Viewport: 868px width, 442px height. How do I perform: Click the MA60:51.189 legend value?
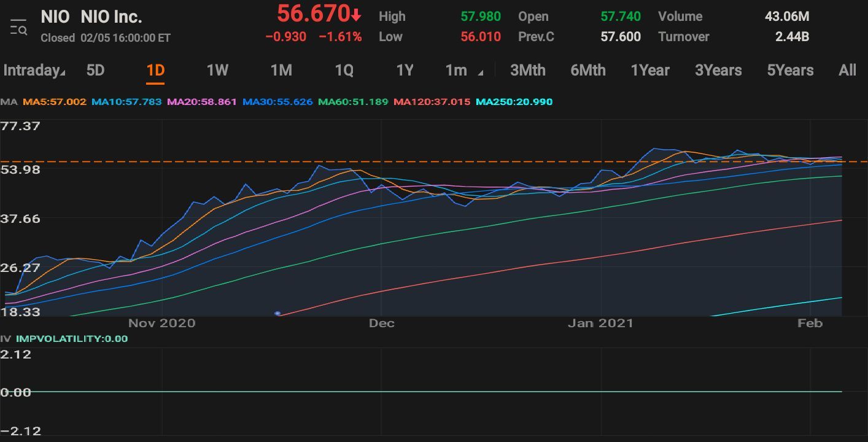click(353, 102)
